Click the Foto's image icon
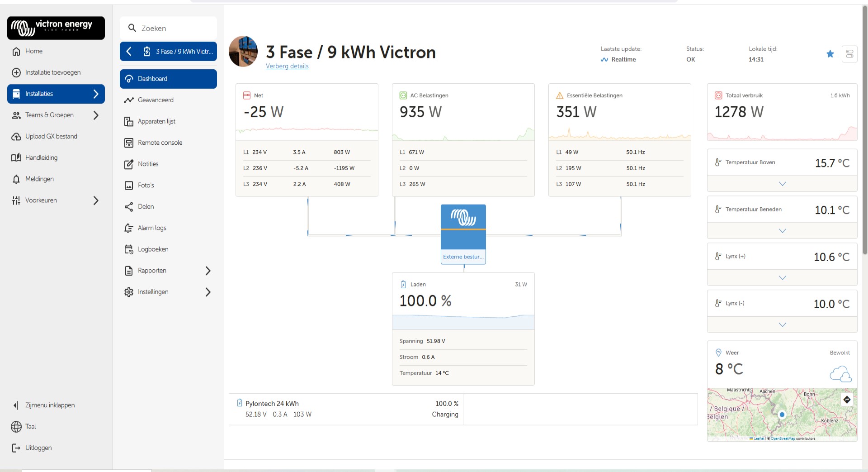868x472 pixels. click(x=129, y=186)
